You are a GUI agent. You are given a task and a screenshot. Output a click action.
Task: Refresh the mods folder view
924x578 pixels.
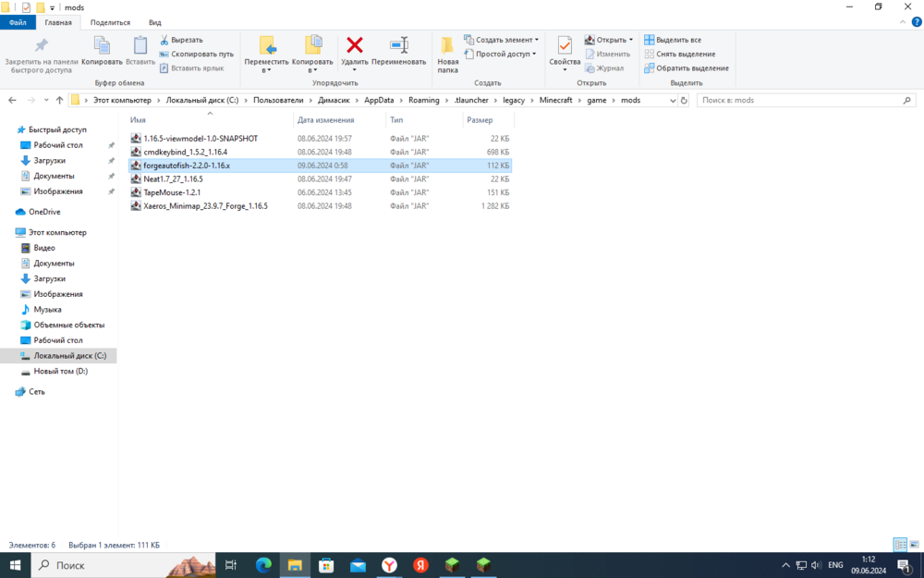click(x=684, y=100)
